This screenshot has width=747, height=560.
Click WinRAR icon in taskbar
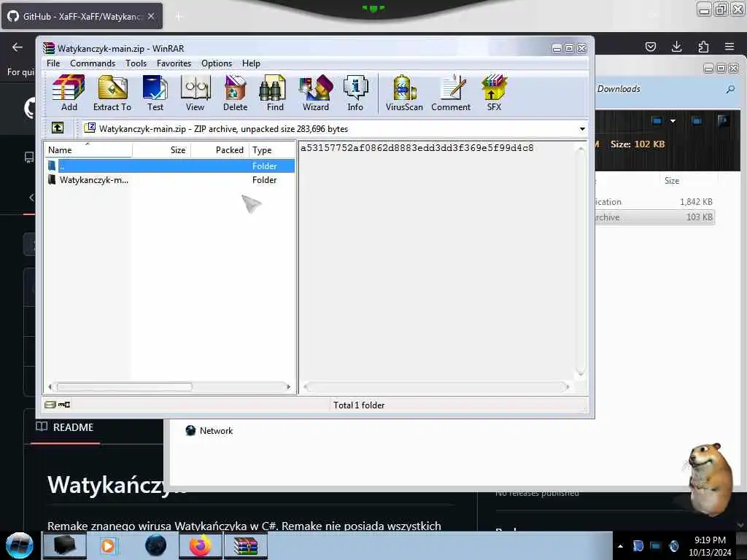245,545
